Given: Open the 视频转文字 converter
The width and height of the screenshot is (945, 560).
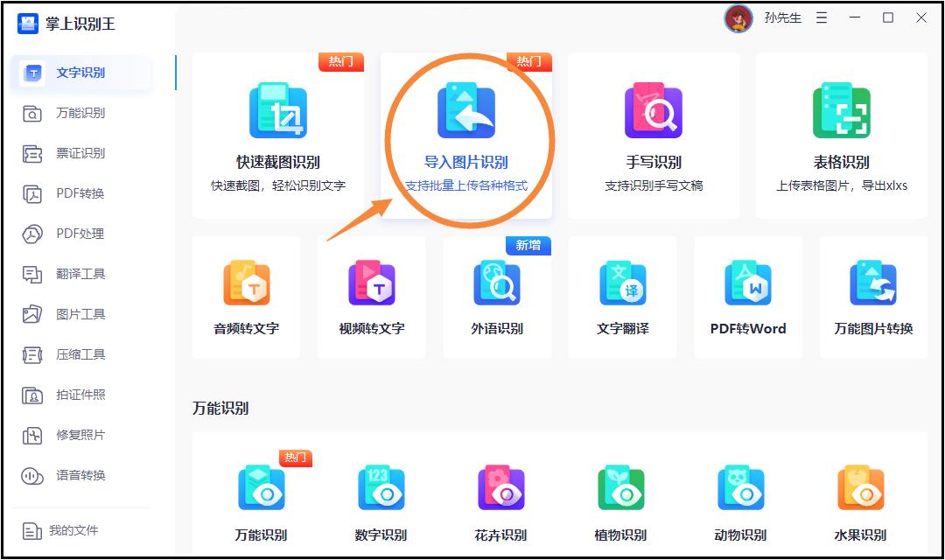Looking at the screenshot, I should [371, 297].
